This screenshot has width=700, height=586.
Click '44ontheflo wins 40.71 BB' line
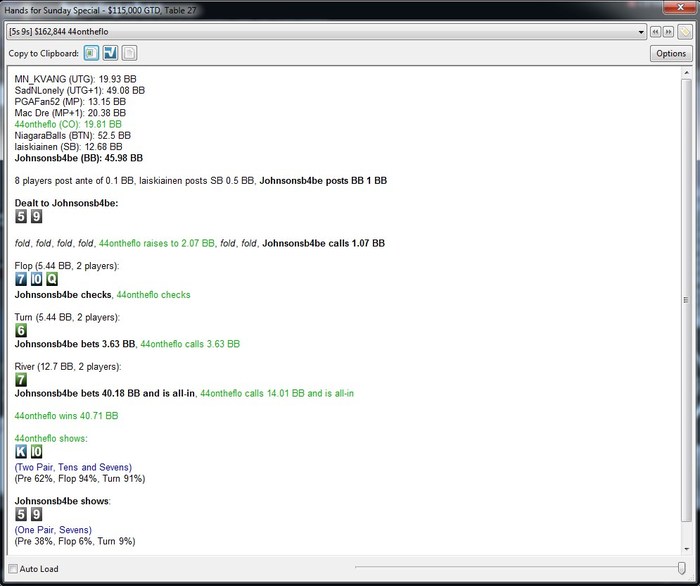[x=66, y=416]
